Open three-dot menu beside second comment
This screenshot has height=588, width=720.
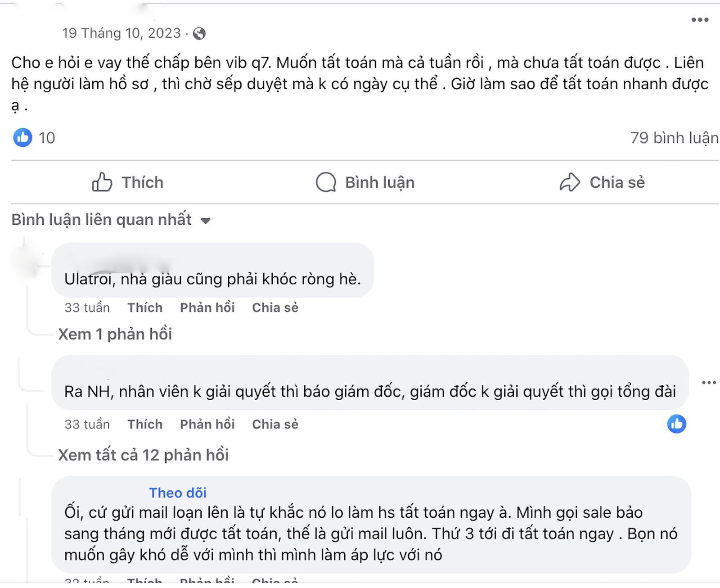[x=709, y=383]
